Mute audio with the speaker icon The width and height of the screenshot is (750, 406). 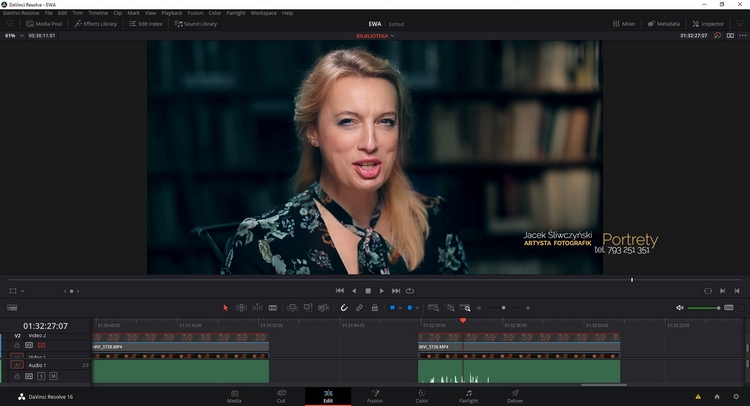click(x=680, y=308)
